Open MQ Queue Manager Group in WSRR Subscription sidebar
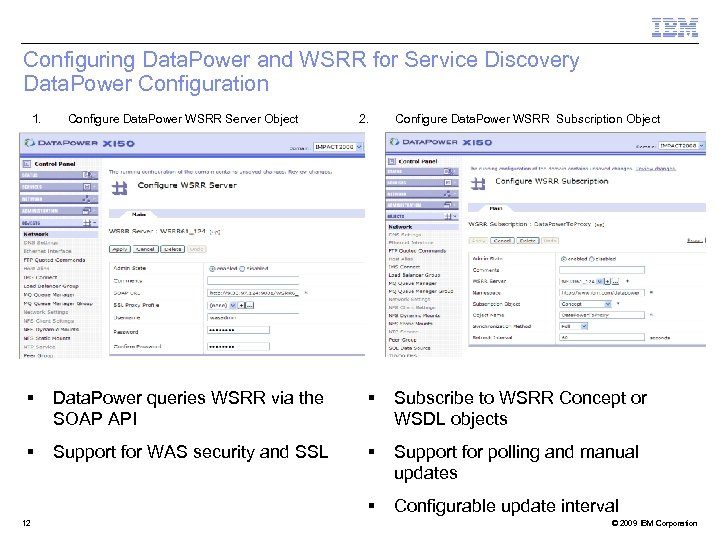The width and height of the screenshot is (720, 540). tap(421, 291)
